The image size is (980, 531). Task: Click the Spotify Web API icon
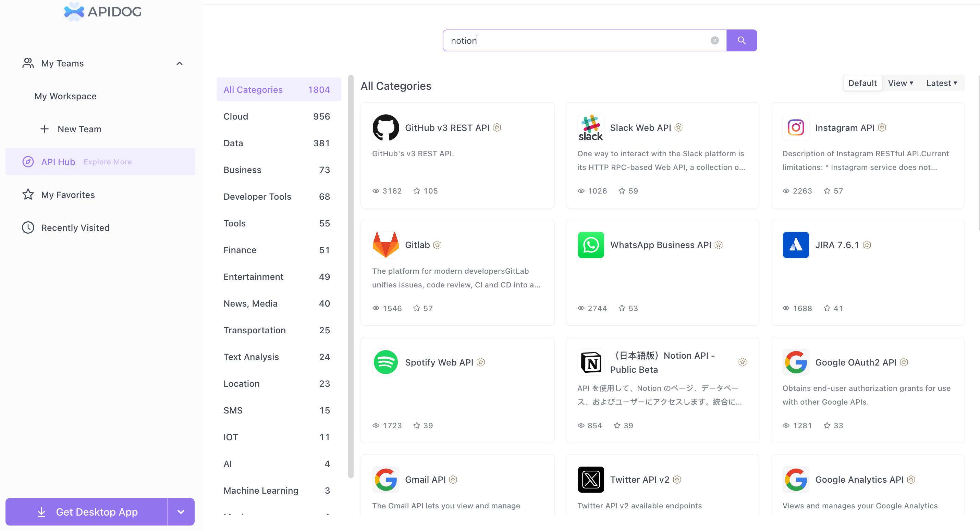click(387, 362)
